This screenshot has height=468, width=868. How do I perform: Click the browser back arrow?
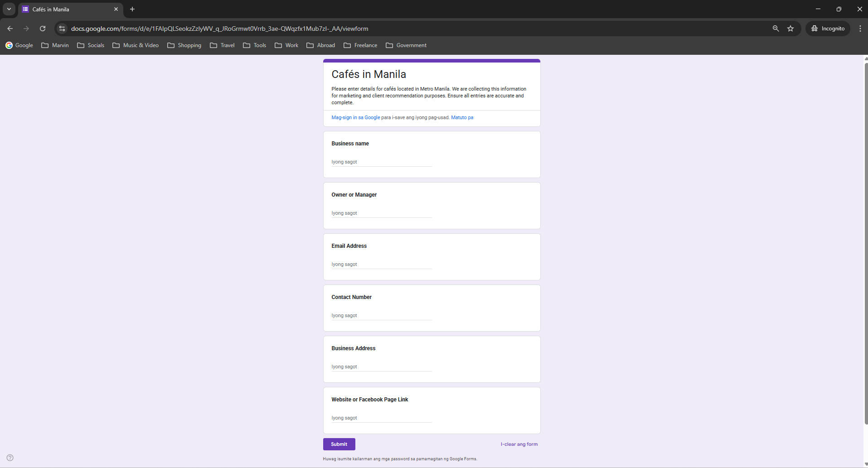pos(10,29)
